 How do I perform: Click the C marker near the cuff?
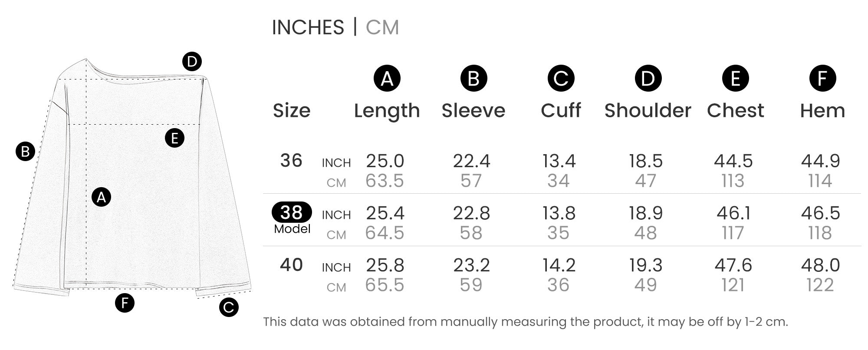click(229, 307)
